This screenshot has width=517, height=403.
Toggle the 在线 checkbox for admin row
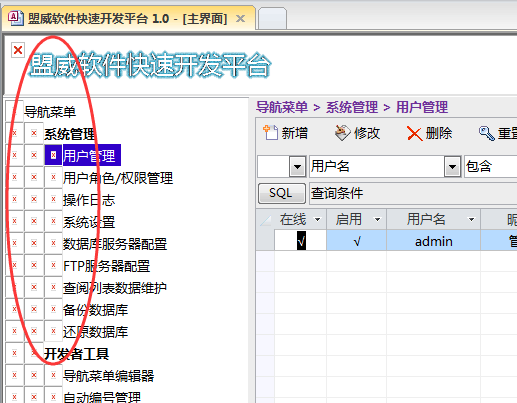301,240
